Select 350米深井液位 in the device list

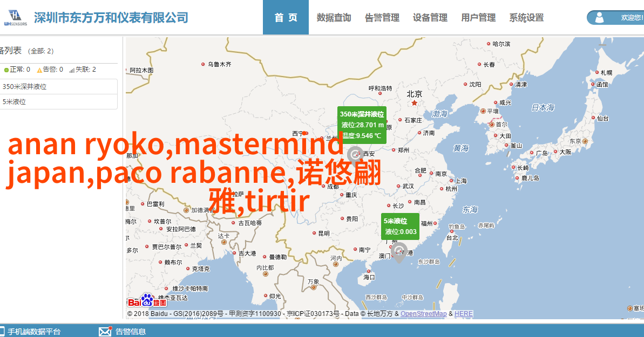[59, 87]
